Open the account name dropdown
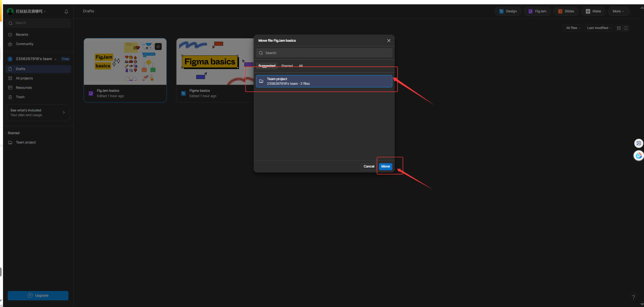644x307 pixels. click(x=31, y=11)
